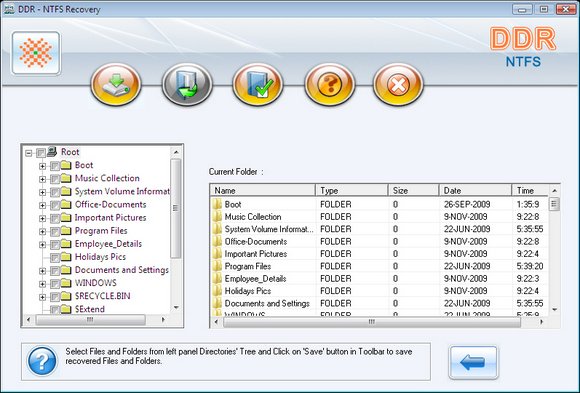This screenshot has width=580, height=393.
Task: Click the Holidays Pics folder icon in the tree
Action: click(x=66, y=256)
